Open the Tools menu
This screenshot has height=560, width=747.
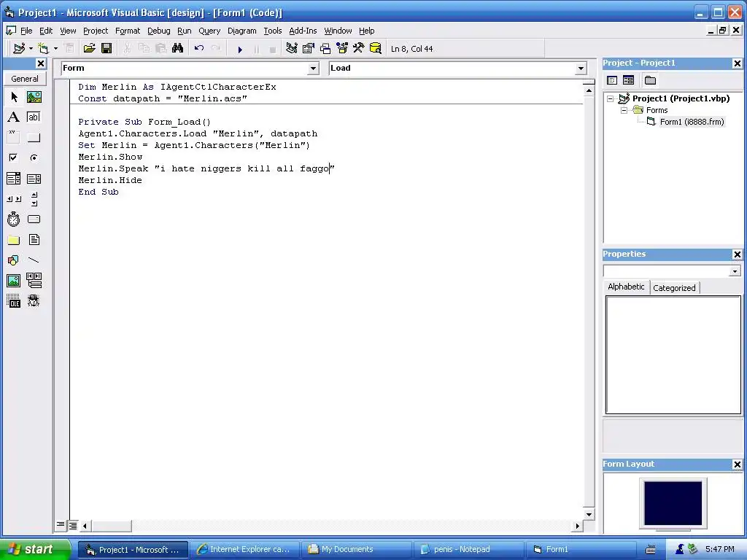coord(273,31)
